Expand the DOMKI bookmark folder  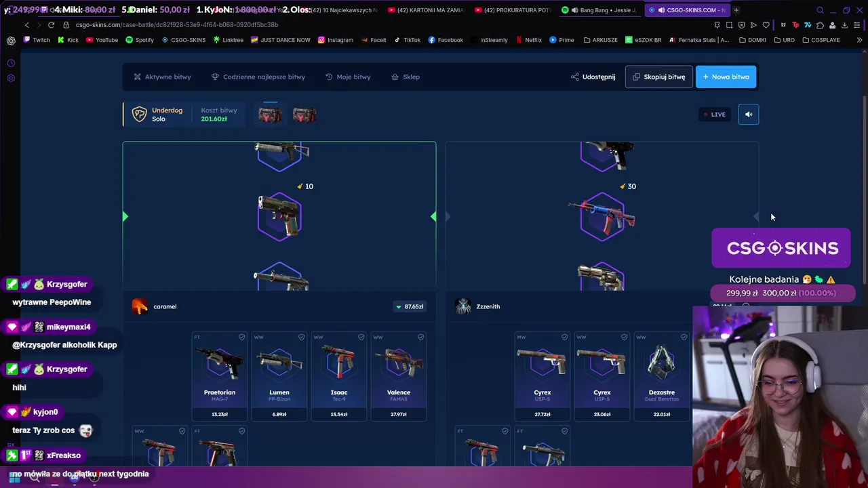[x=753, y=40]
